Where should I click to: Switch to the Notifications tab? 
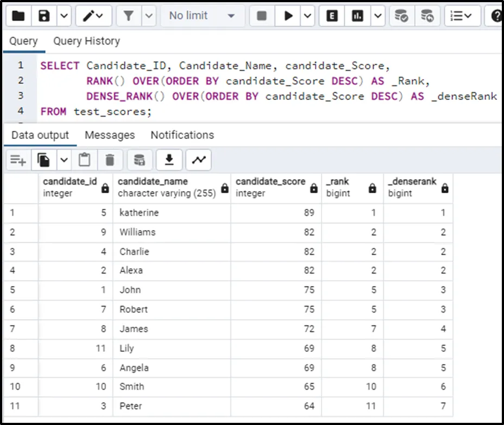click(x=182, y=135)
